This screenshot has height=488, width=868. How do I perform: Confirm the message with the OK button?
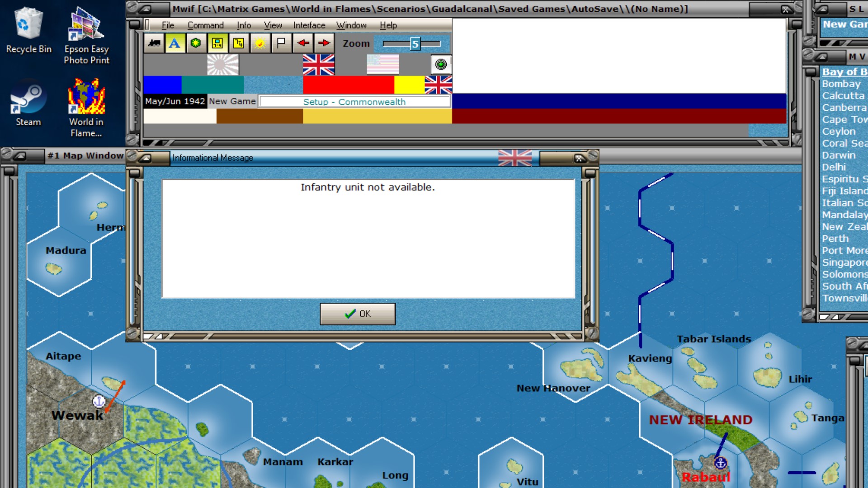point(358,314)
